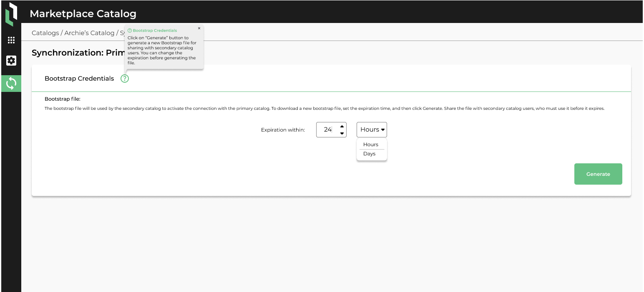Close the Bootstrap Credentials tooltip
Image resolution: width=644 pixels, height=292 pixels.
coord(199,28)
